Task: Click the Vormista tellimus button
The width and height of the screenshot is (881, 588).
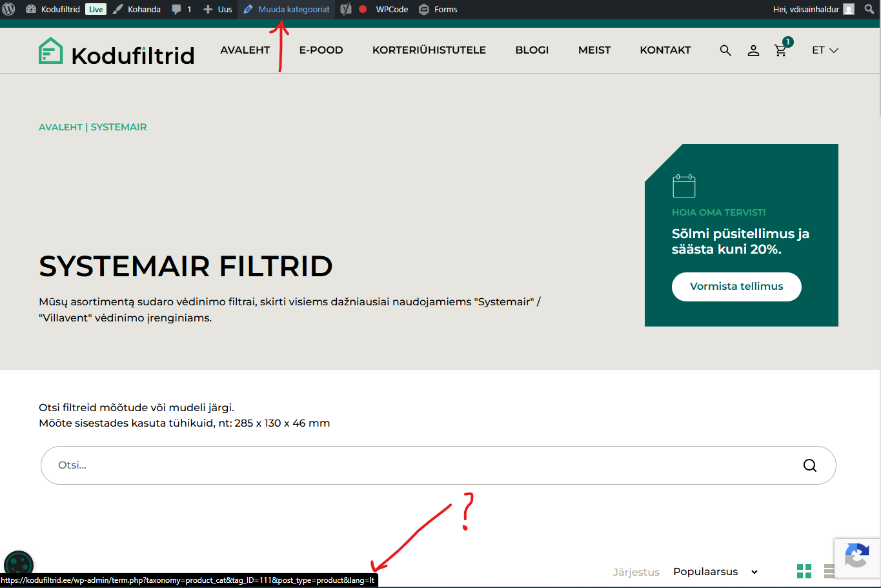Action: pyautogui.click(x=736, y=287)
